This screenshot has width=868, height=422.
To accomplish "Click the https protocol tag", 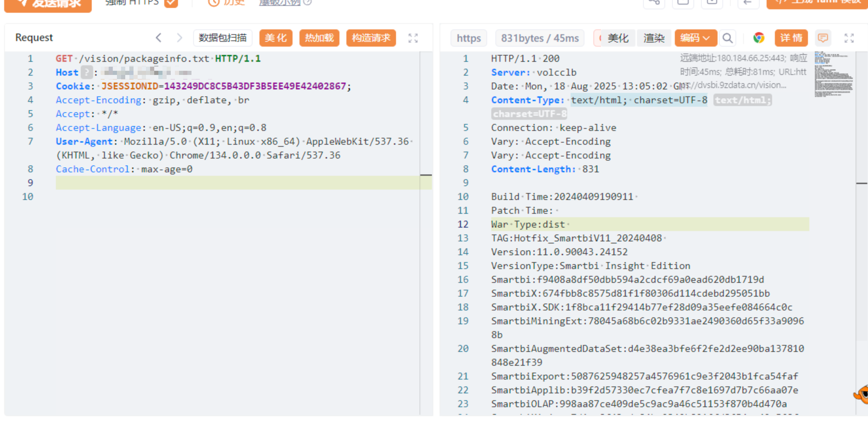I will 468,38.
